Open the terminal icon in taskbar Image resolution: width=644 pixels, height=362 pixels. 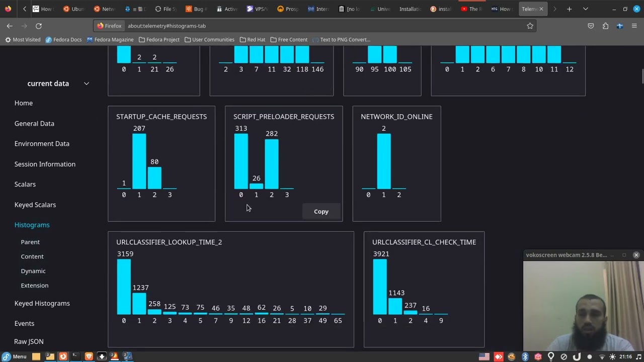click(x=75, y=356)
